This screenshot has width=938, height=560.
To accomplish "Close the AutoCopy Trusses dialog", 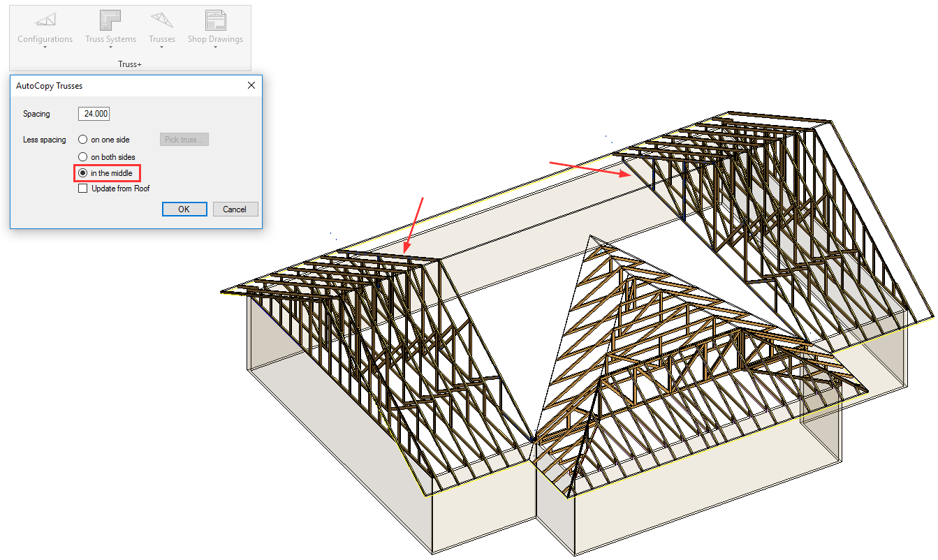I will click(x=251, y=85).
